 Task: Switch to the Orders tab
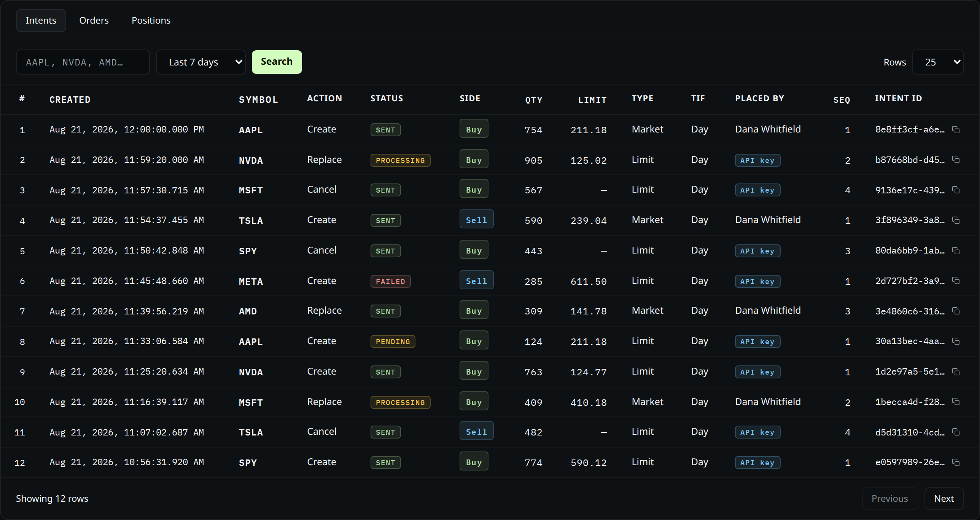pos(94,21)
